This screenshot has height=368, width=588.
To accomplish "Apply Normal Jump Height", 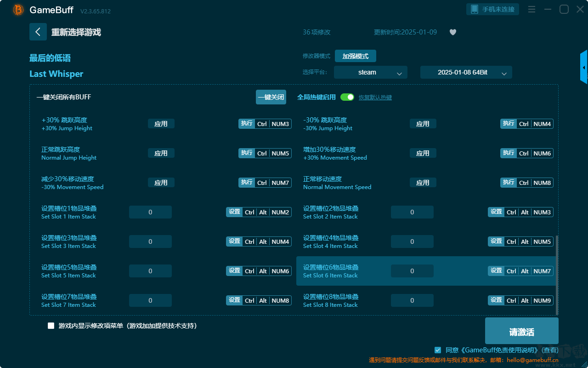I will [x=161, y=153].
